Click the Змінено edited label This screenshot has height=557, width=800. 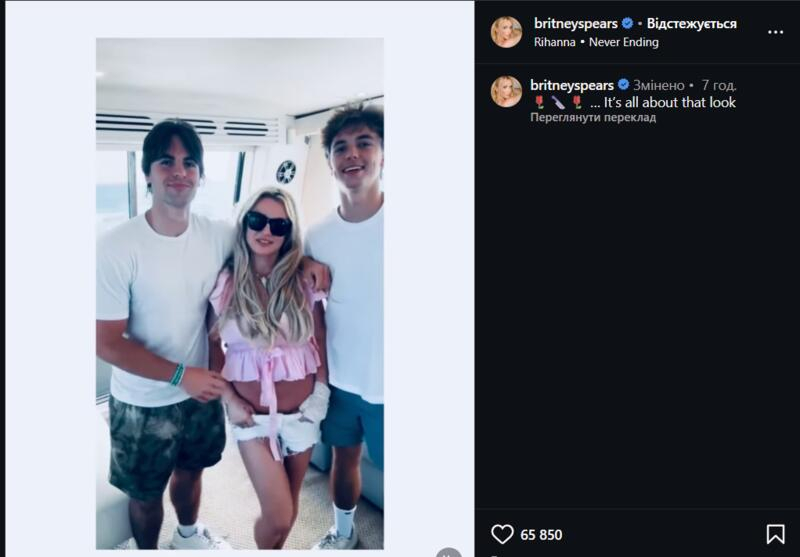click(657, 85)
